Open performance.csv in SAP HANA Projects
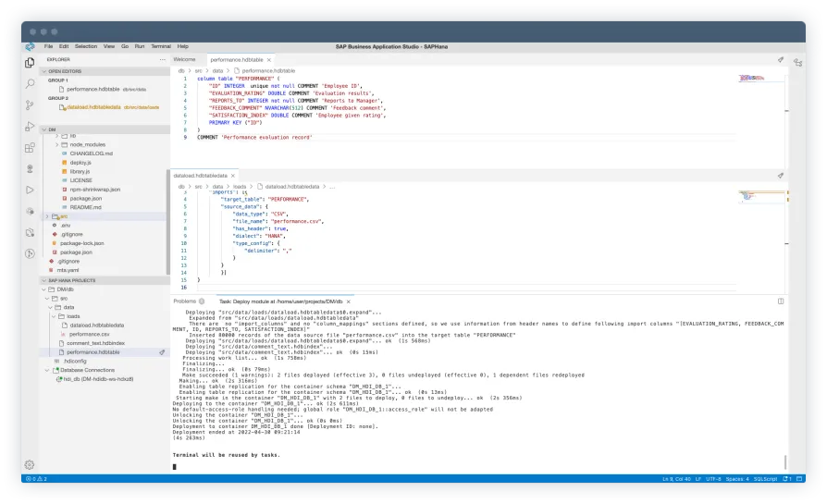The width and height of the screenshot is (827, 504). pos(89,334)
